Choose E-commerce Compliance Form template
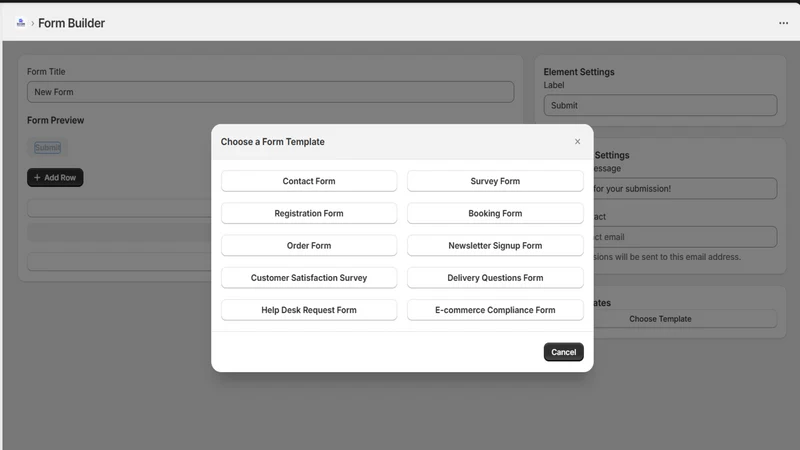Viewport: 800px width, 450px height. [x=495, y=310]
